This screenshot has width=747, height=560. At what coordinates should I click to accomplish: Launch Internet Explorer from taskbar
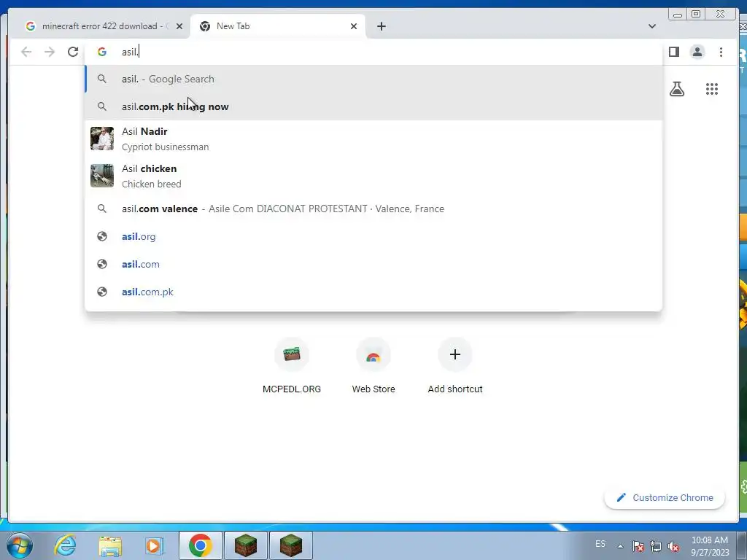[65, 545]
